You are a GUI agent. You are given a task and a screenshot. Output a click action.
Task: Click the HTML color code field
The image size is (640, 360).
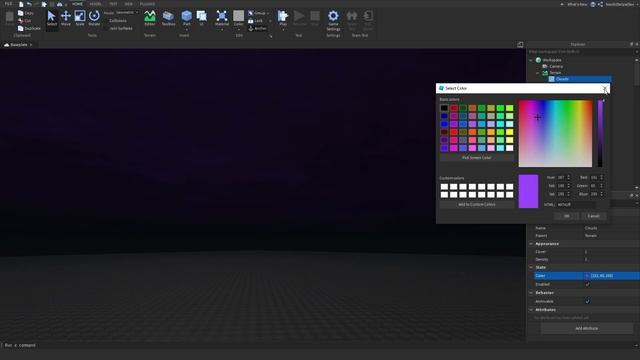[x=576, y=204]
